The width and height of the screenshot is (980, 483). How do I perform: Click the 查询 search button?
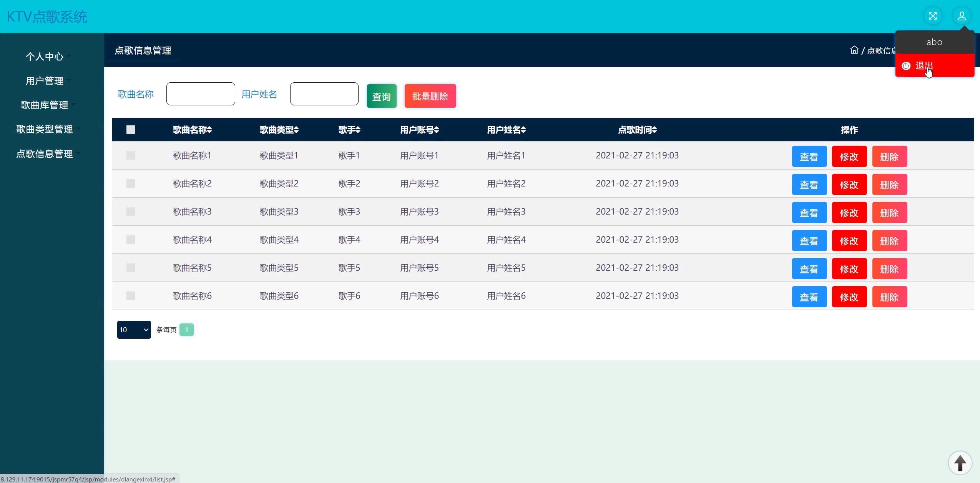382,96
